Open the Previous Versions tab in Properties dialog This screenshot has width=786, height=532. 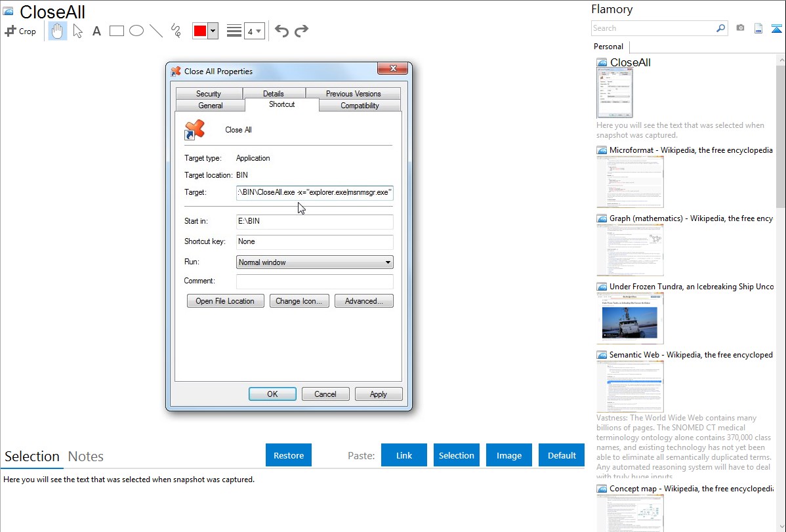(x=354, y=94)
